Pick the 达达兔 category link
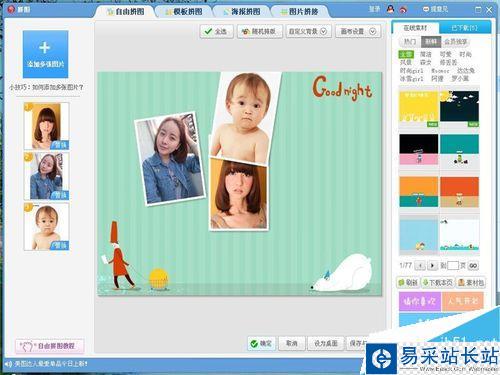This screenshot has height=375, width=500. 466,71
